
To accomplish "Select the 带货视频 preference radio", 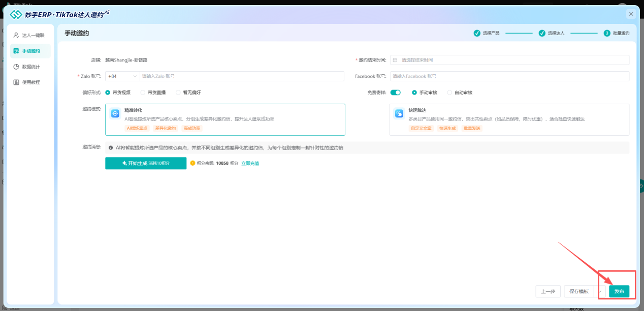I will coord(108,92).
